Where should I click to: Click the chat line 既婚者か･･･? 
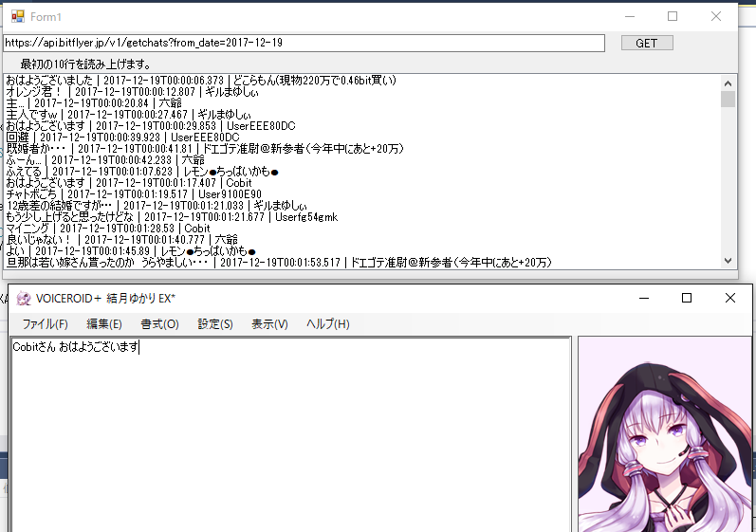point(205,149)
